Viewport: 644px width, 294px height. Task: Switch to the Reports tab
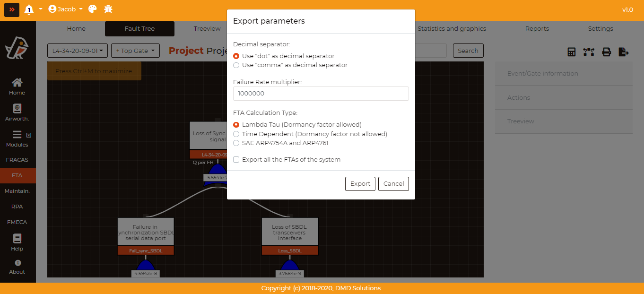point(537,29)
